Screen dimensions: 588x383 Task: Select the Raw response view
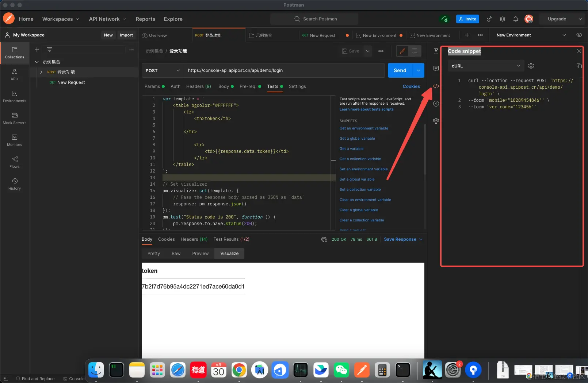pos(176,254)
